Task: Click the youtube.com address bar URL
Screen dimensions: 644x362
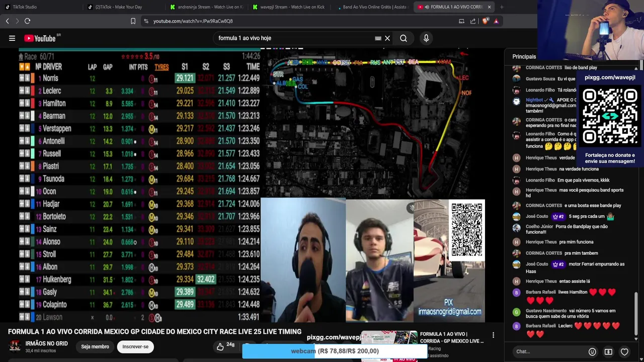Action: click(193, 21)
